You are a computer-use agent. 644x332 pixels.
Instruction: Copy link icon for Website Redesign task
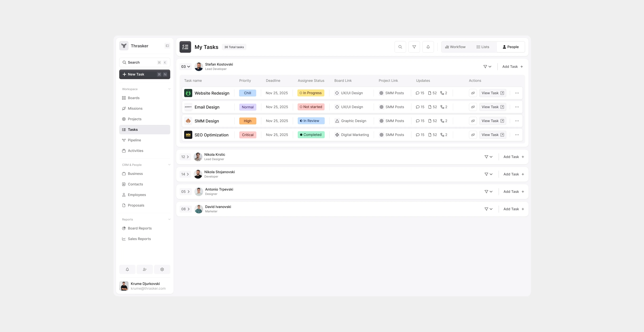(x=473, y=93)
